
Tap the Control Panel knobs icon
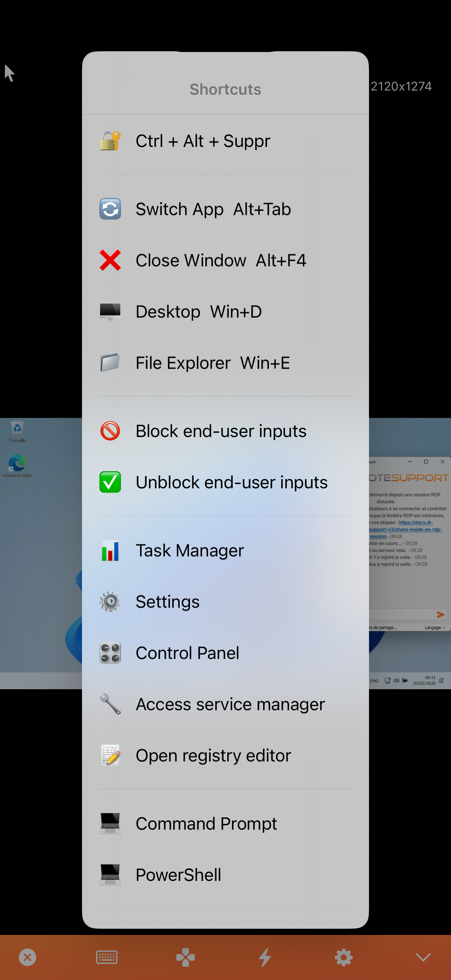110,653
